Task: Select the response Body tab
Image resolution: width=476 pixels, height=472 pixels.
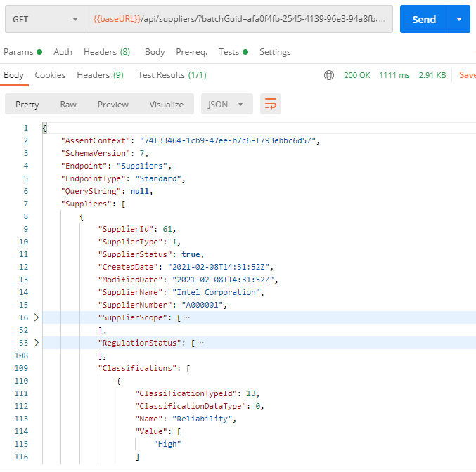Action: click(13, 75)
